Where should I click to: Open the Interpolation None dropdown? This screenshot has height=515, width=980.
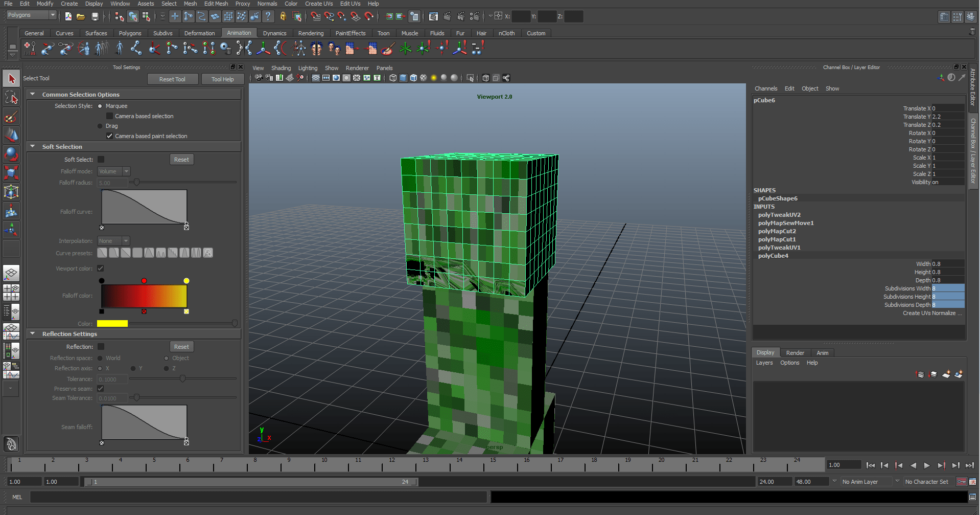(x=113, y=241)
